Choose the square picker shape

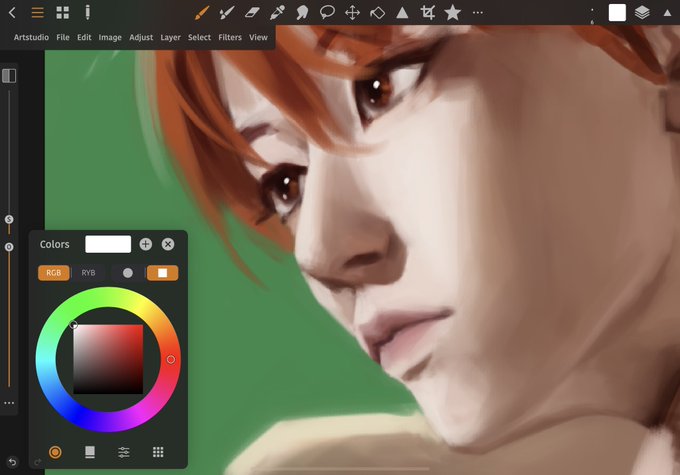click(163, 273)
